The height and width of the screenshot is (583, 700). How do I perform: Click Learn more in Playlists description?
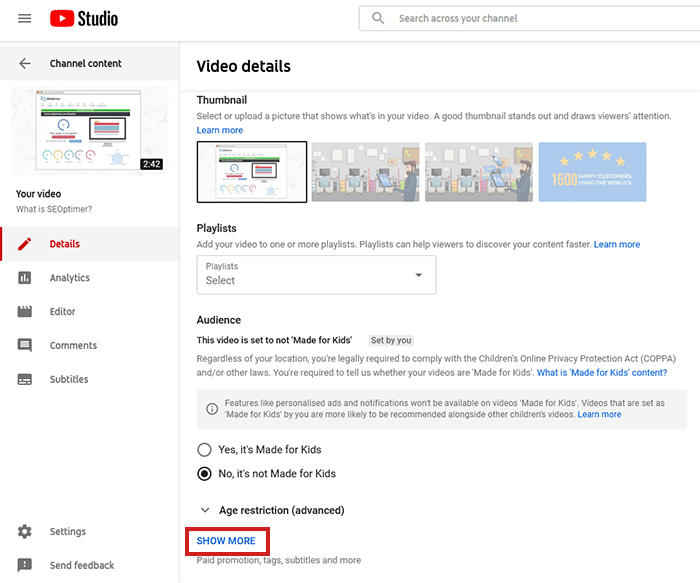click(x=617, y=245)
